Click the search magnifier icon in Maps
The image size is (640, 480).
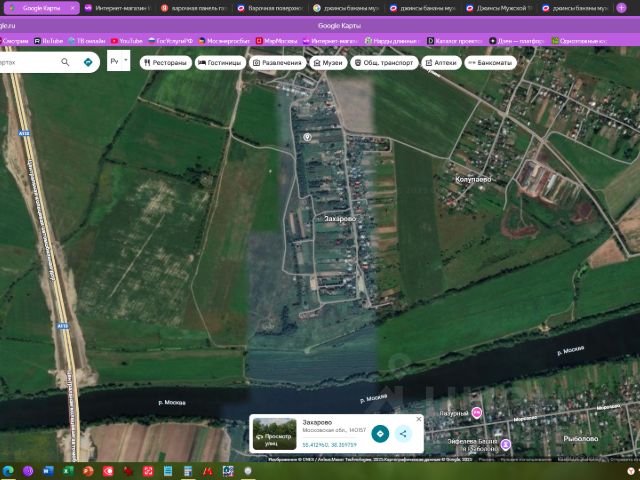tap(65, 62)
